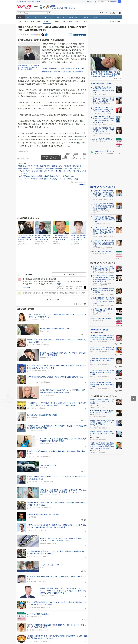The width and height of the screenshot is (138, 644).
Task: Open the 'スポーツ' category tab
Action: click(x=56, y=22)
